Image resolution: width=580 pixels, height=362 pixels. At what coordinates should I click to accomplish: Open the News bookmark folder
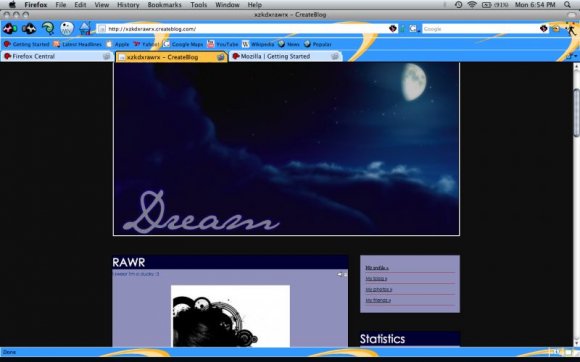click(x=289, y=44)
